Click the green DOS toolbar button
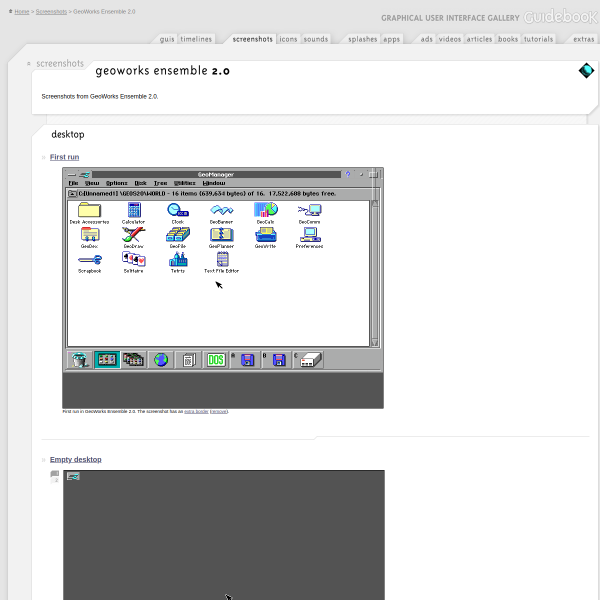The image size is (600, 600). pos(215,360)
